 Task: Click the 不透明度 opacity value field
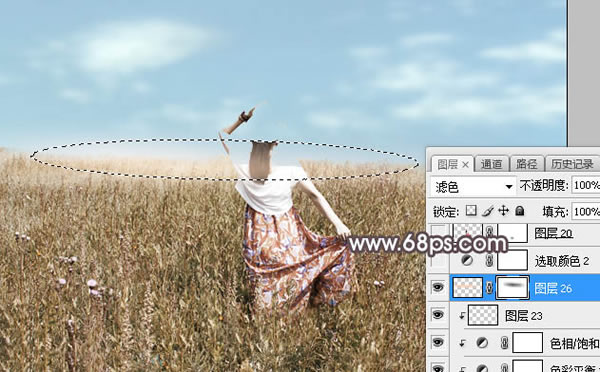tap(586, 186)
